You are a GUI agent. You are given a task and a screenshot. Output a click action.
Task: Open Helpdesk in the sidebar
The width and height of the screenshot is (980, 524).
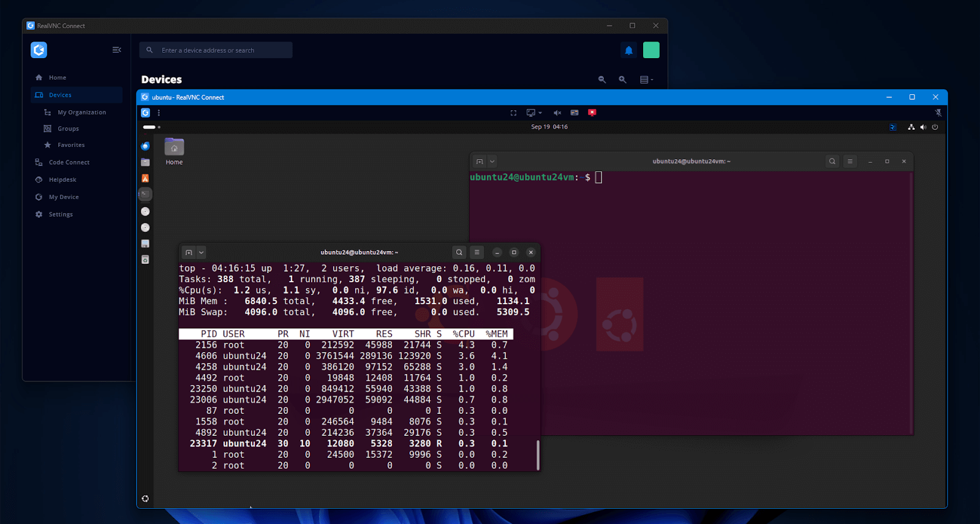(62, 180)
